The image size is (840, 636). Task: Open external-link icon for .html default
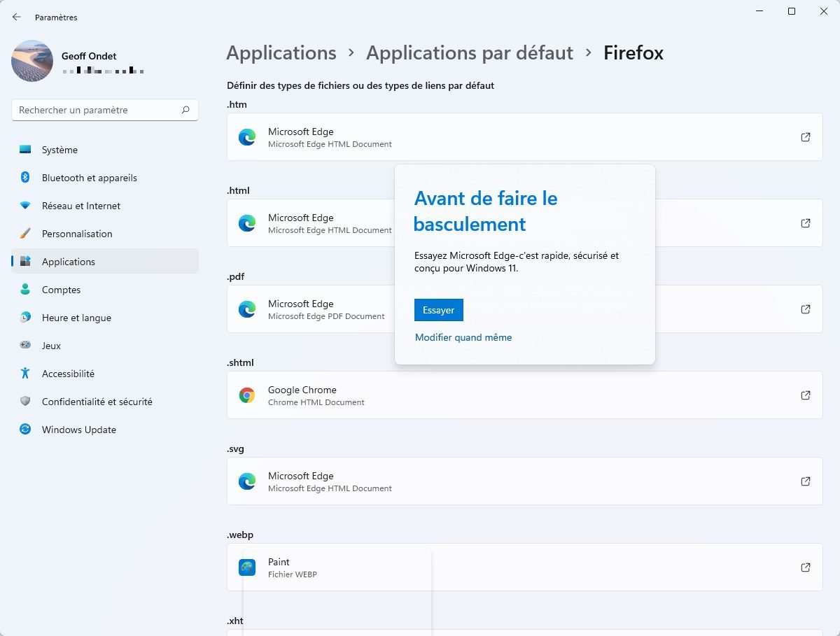point(806,223)
